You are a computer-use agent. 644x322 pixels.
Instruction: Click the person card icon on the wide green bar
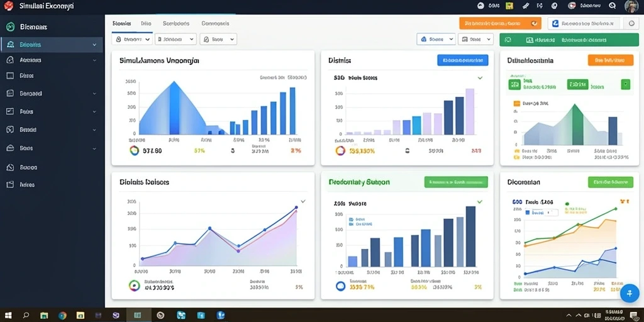[530, 40]
